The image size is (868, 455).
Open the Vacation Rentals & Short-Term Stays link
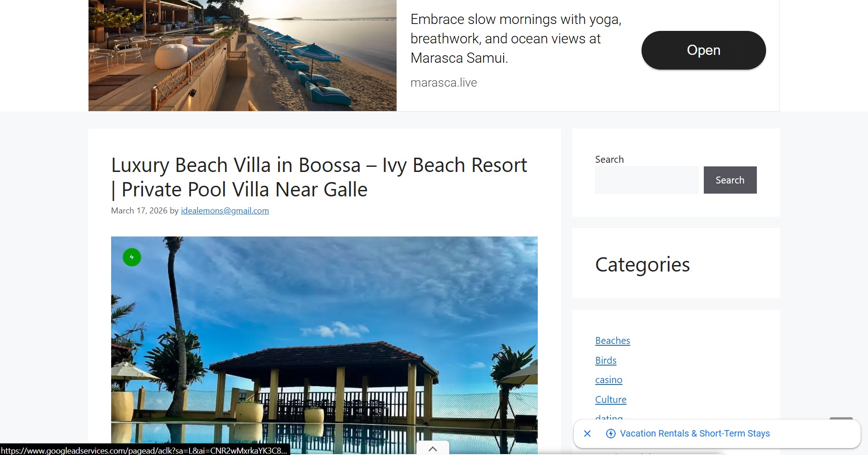[695, 433]
